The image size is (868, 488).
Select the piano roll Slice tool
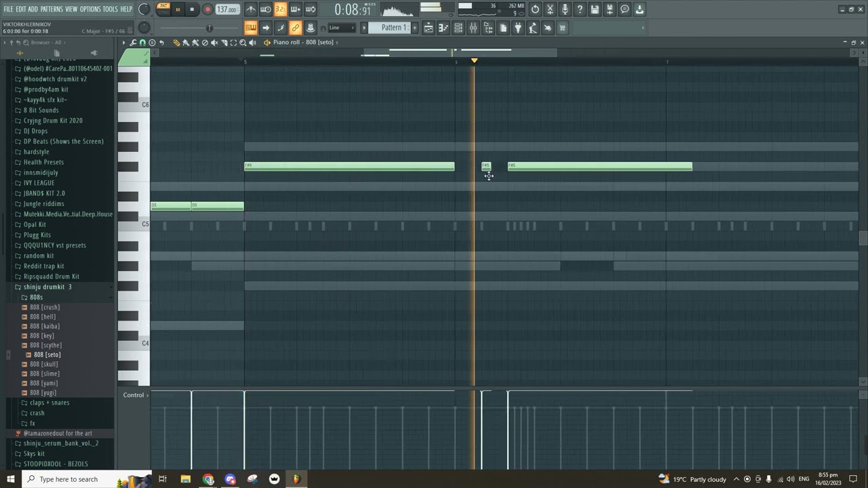click(224, 43)
